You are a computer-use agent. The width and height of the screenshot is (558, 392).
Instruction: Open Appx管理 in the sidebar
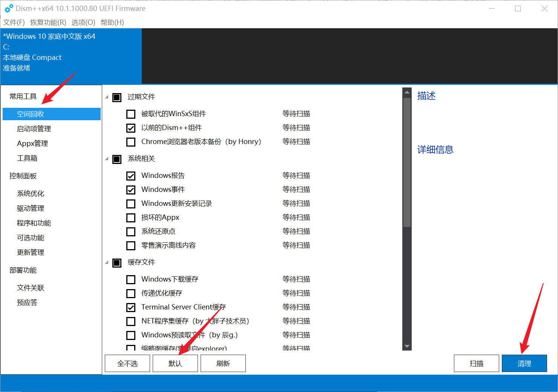point(32,144)
